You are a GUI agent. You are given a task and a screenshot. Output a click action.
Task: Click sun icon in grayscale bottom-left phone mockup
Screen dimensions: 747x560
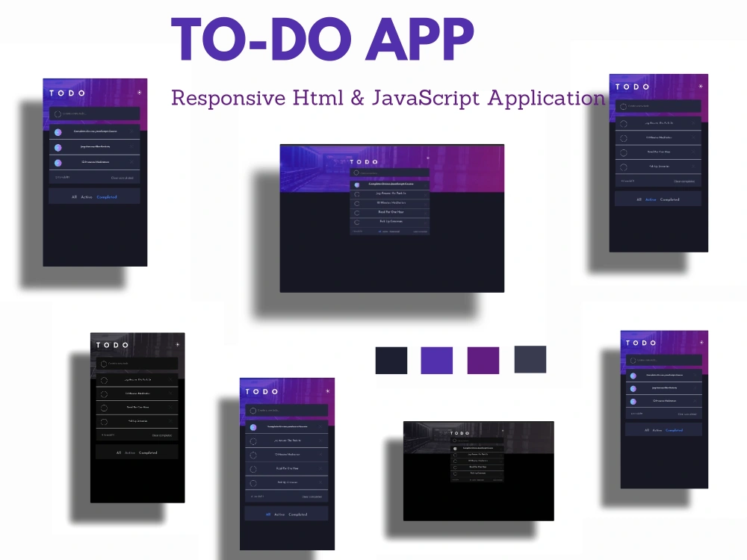pos(177,344)
